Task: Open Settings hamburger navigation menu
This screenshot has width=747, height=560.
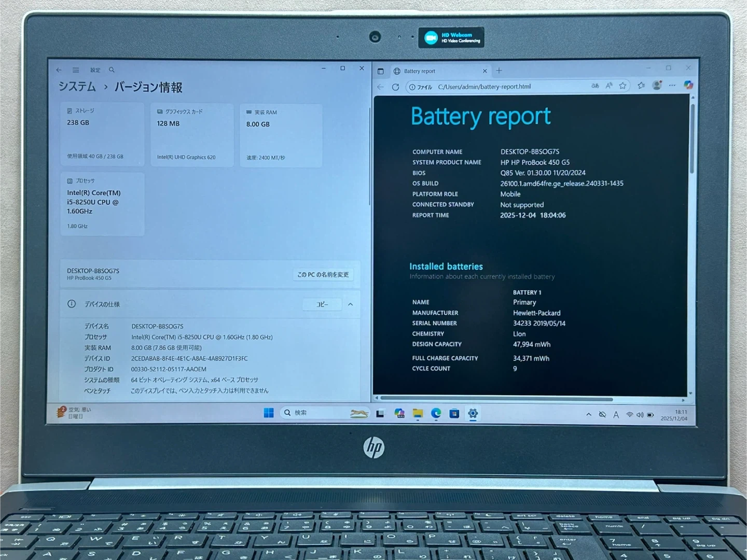Action: [76, 70]
